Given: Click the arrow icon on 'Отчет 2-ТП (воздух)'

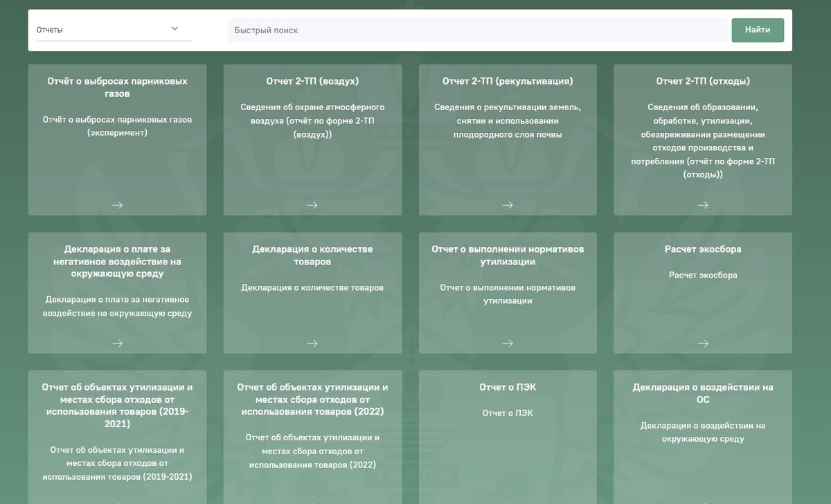Looking at the screenshot, I should click(312, 205).
